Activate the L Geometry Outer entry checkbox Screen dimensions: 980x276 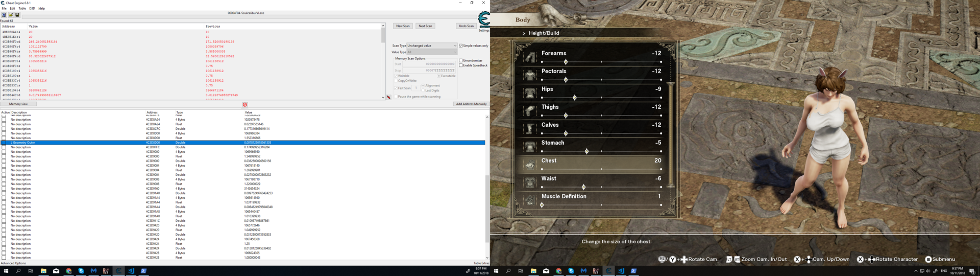(4, 143)
